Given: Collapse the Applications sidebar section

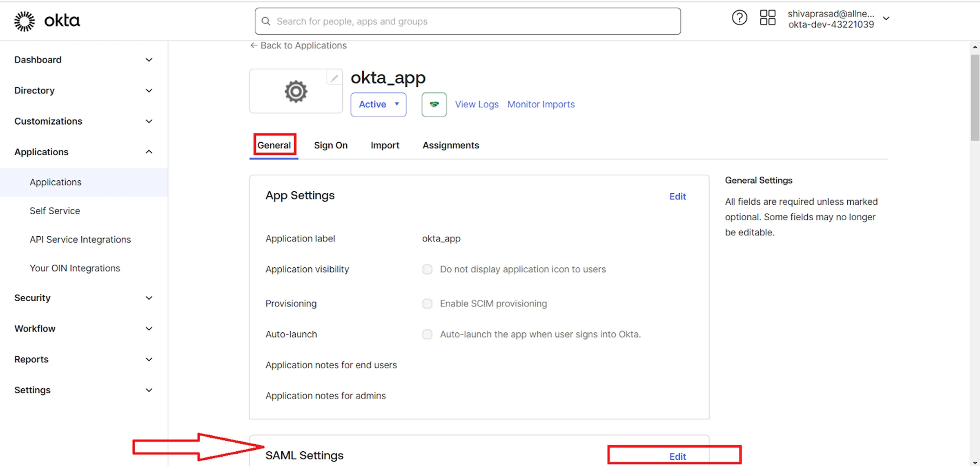Looking at the screenshot, I should coord(84,152).
